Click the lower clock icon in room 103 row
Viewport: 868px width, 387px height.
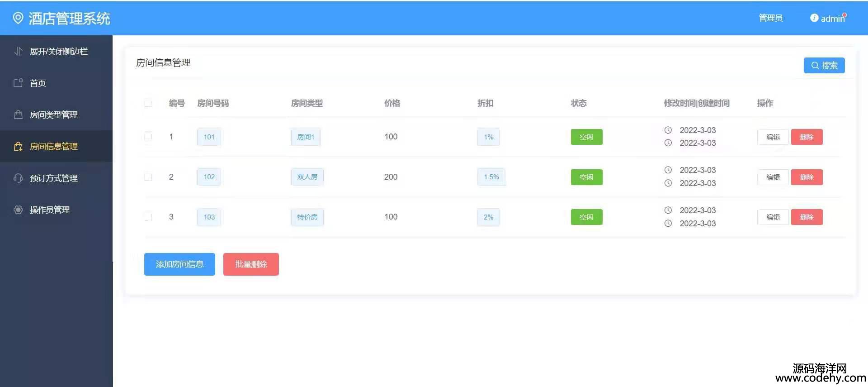(668, 223)
